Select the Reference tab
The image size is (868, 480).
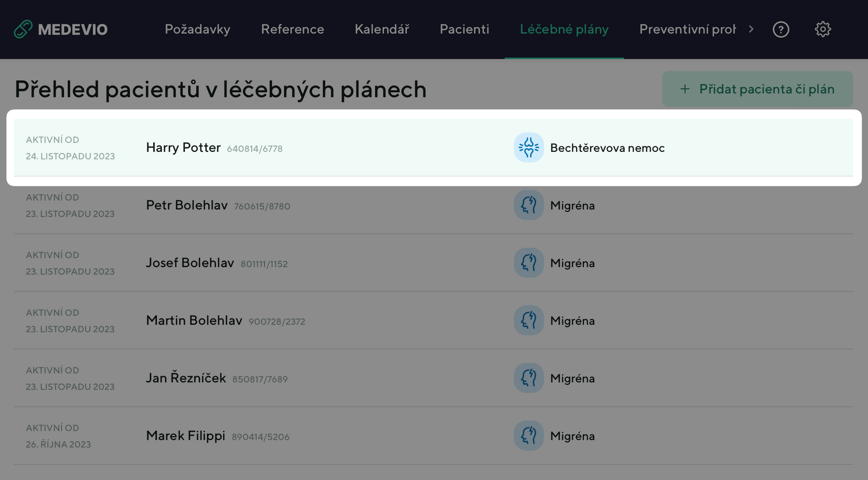click(293, 29)
